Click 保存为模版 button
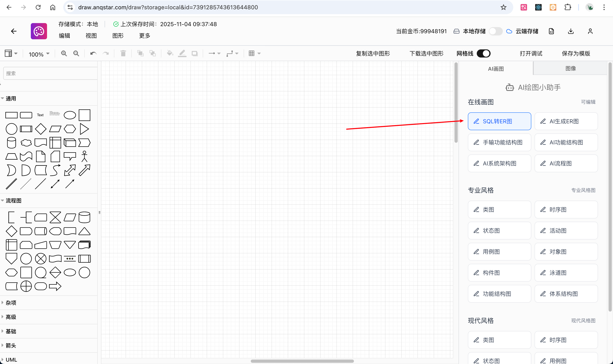The image size is (613, 364). (x=576, y=53)
